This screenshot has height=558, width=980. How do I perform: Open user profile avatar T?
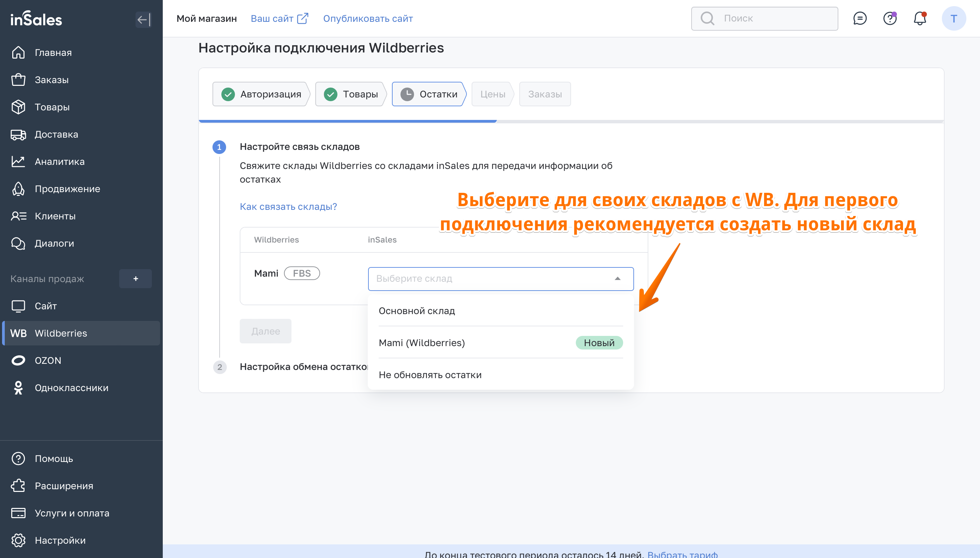click(x=953, y=18)
